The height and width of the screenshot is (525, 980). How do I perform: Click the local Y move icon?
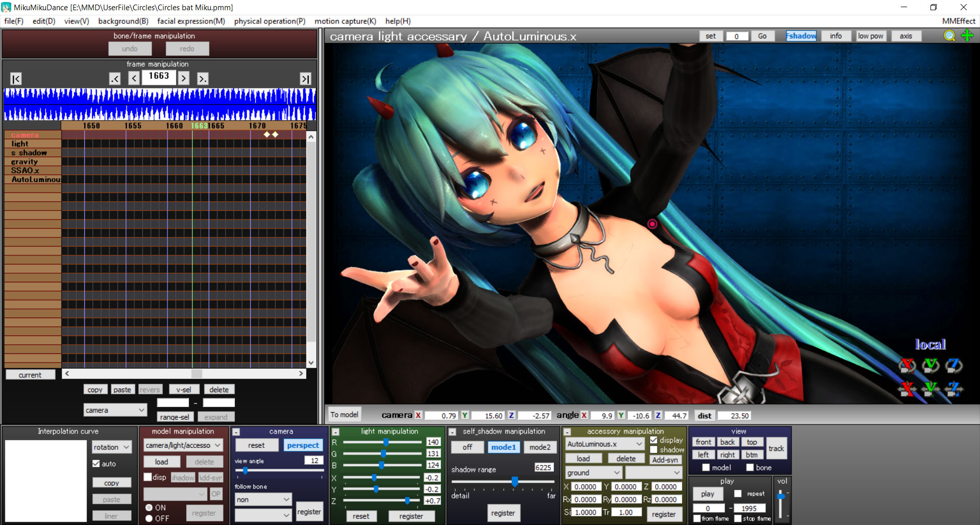(x=931, y=389)
